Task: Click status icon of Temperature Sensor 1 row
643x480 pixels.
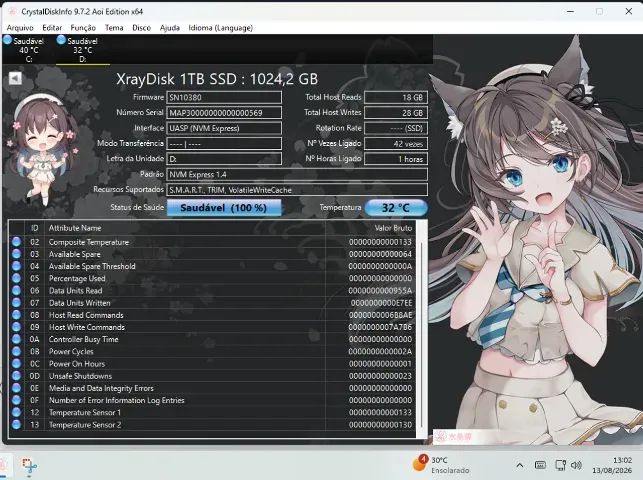Action: tap(16, 412)
